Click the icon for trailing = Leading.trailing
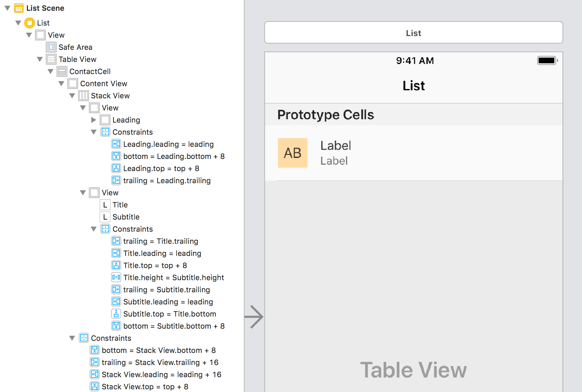Image resolution: width=582 pixels, height=392 pixels. (116, 181)
